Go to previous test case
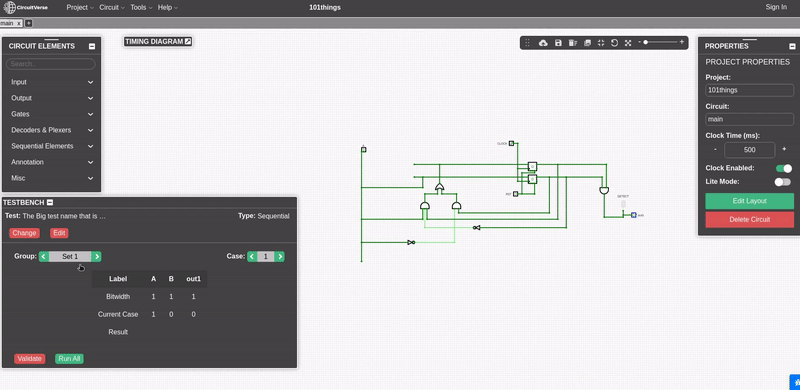800x390 pixels. click(x=252, y=257)
